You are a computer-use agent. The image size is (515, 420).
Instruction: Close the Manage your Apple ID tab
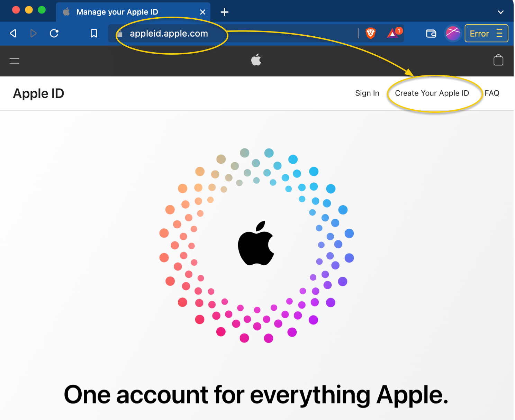tap(203, 12)
